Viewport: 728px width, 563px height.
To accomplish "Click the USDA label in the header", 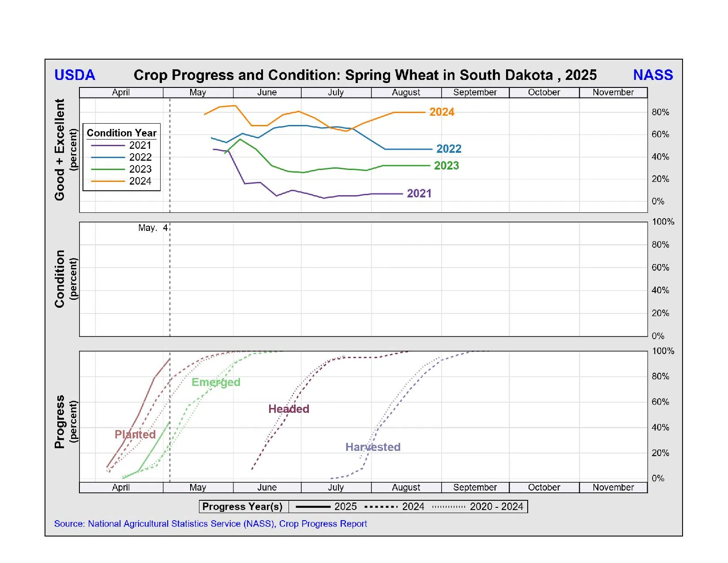I will coord(75,75).
